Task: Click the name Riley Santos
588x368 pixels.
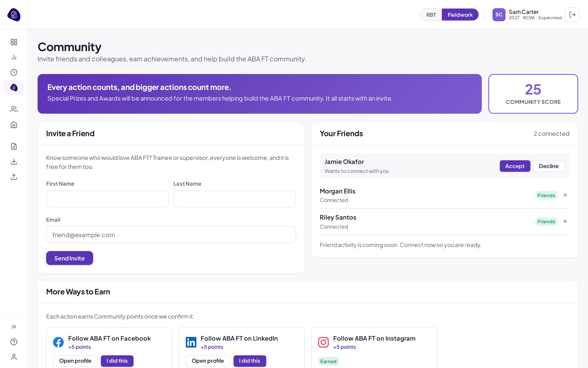Action: pyautogui.click(x=338, y=217)
